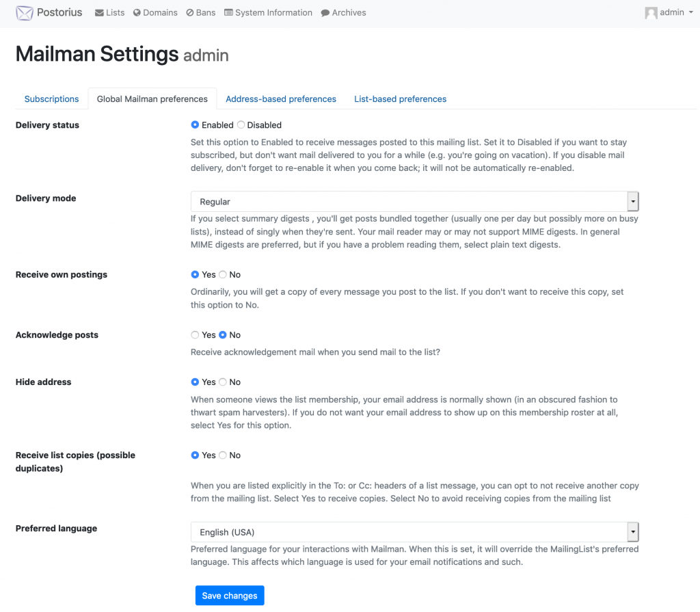Click the Postorius brand name link
This screenshot has height=612, width=700.
pos(59,13)
